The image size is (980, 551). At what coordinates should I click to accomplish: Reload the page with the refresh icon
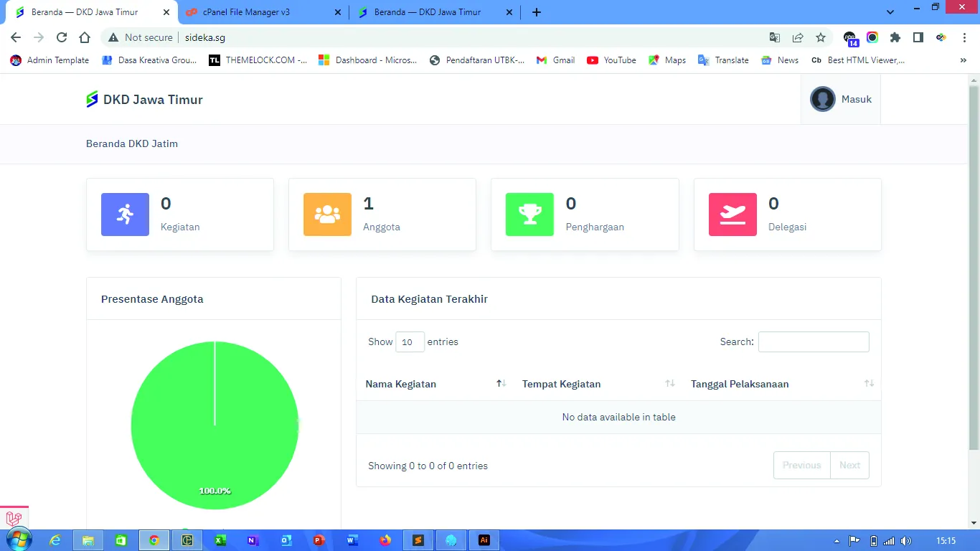[62, 37]
